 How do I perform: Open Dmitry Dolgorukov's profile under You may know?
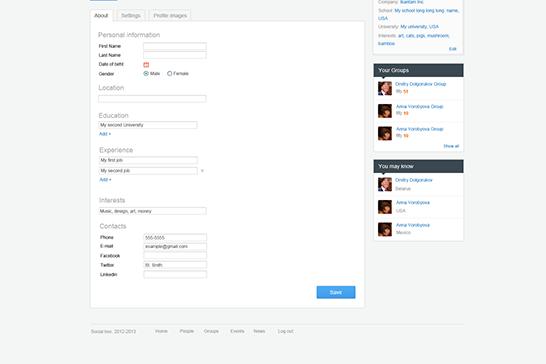click(414, 180)
